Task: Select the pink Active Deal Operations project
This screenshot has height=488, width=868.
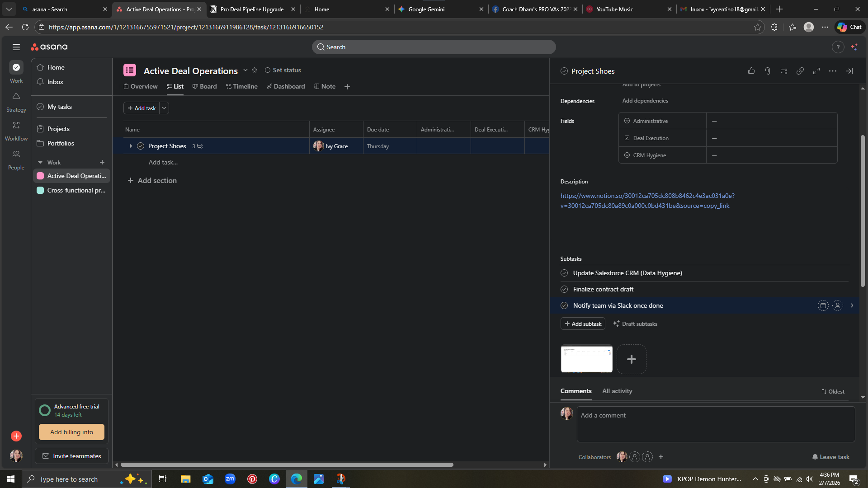Action: click(x=71, y=176)
